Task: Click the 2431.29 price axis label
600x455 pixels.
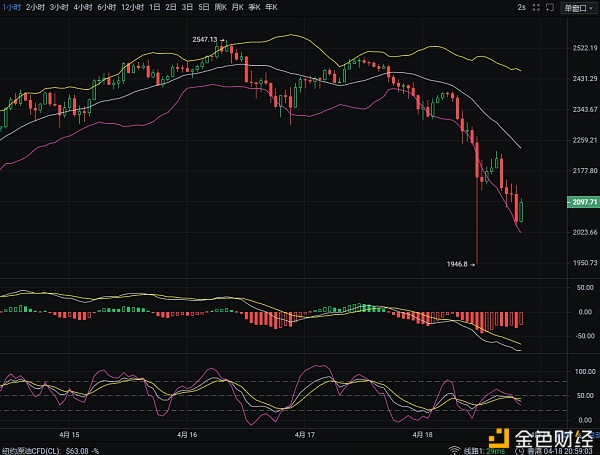Action: pyautogui.click(x=585, y=78)
